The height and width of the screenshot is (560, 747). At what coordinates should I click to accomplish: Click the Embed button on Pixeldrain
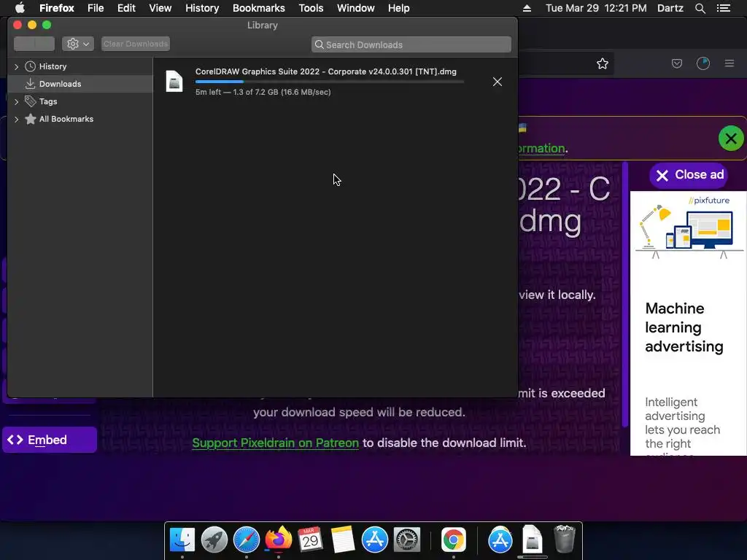tap(50, 440)
